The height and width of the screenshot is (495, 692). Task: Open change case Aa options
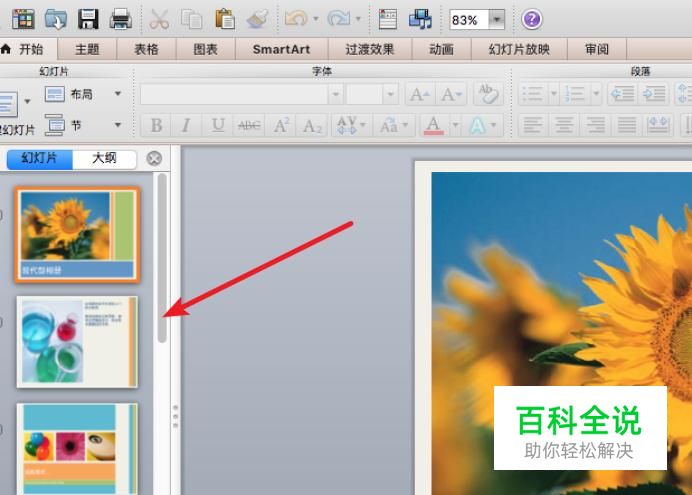pos(393,125)
